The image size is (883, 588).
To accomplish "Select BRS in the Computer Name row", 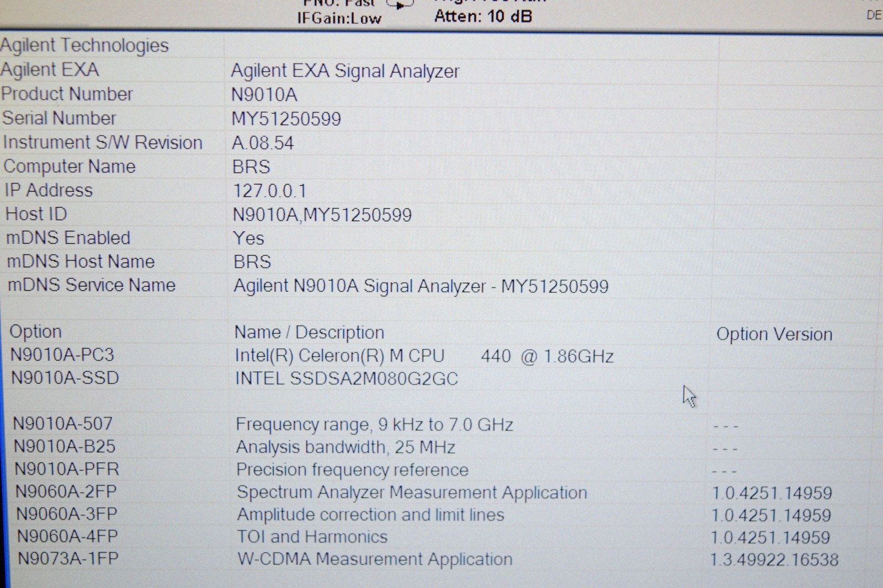I will (251, 167).
